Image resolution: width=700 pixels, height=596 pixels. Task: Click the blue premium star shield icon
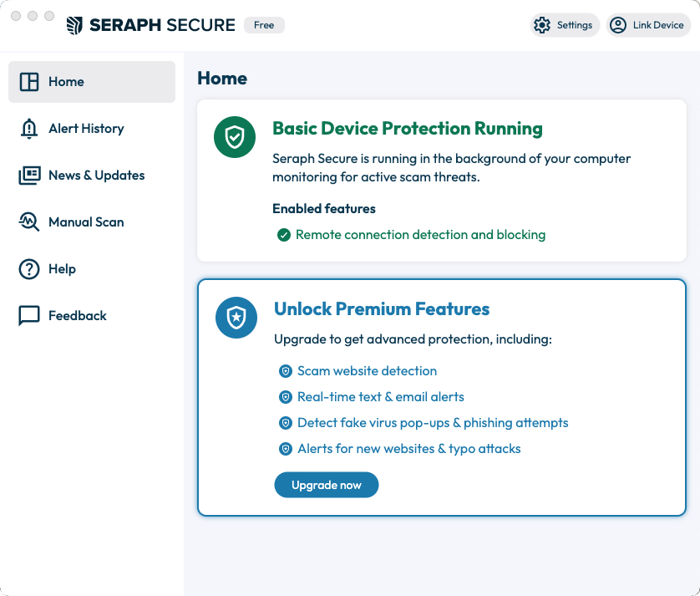pos(236,318)
